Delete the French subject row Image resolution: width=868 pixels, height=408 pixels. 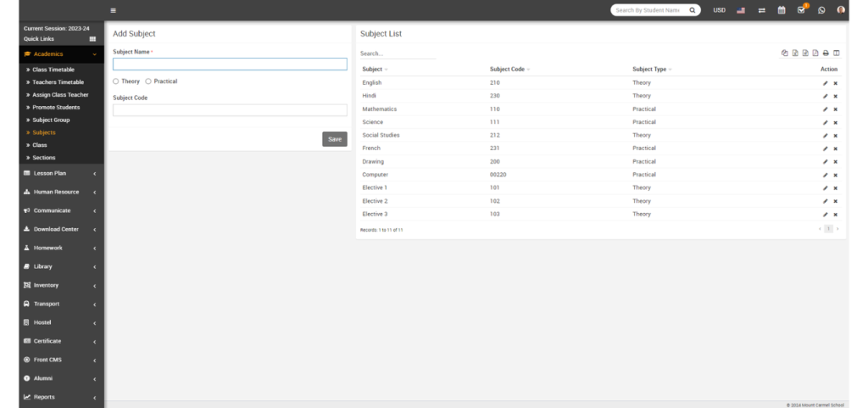(x=835, y=148)
